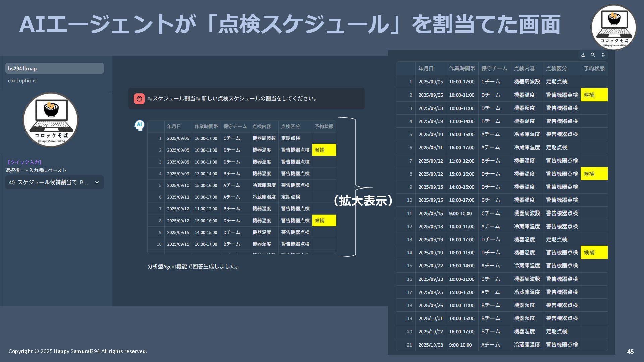Click the コロッケそば logo in sidebar
This screenshot has width=644, height=362.
[51, 120]
